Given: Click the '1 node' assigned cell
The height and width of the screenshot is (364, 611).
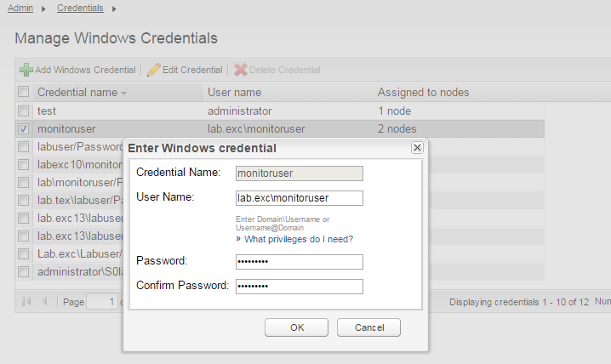Looking at the screenshot, I should 394,111.
